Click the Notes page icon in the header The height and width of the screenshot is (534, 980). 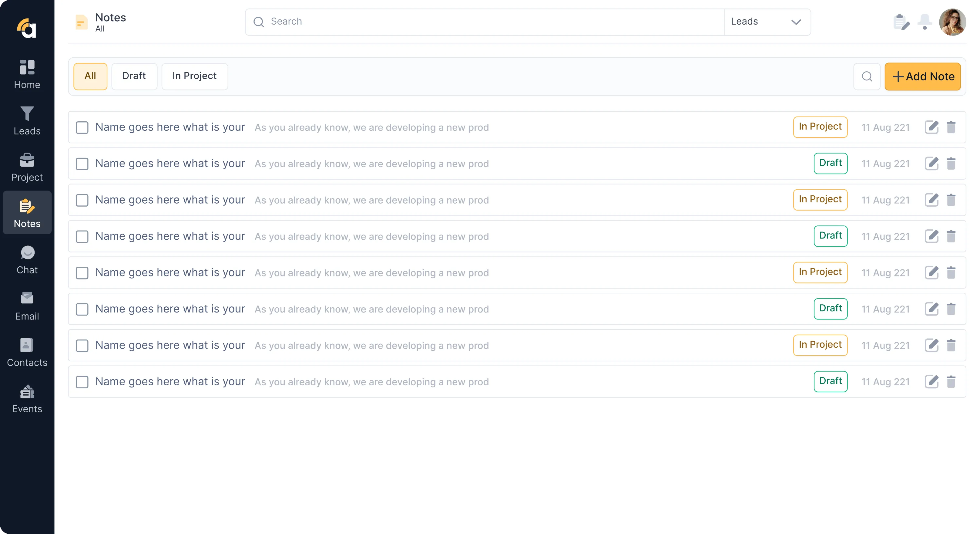click(x=81, y=22)
